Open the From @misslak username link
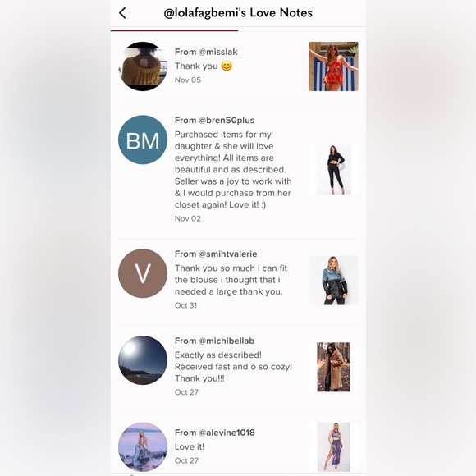This screenshot has width=476, height=476. tap(206, 52)
